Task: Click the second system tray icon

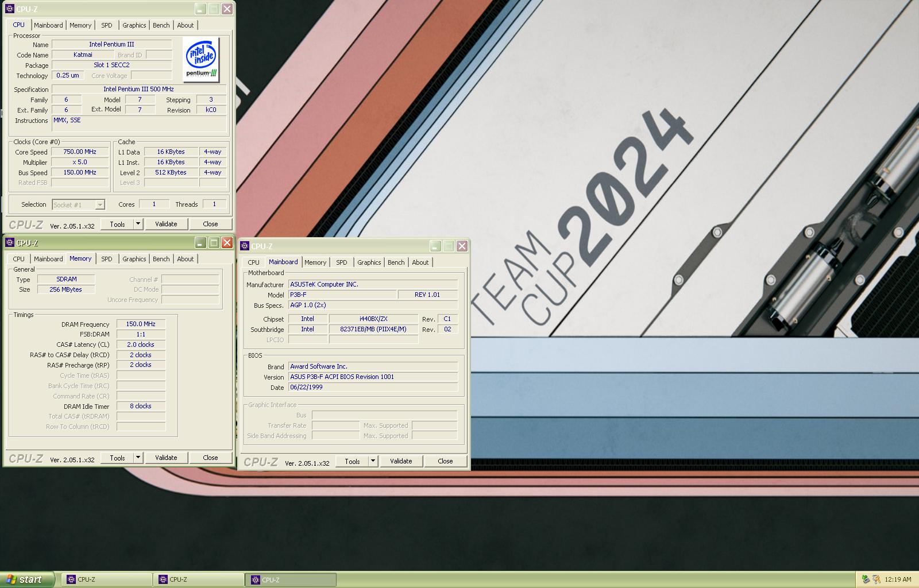Action: point(876,580)
